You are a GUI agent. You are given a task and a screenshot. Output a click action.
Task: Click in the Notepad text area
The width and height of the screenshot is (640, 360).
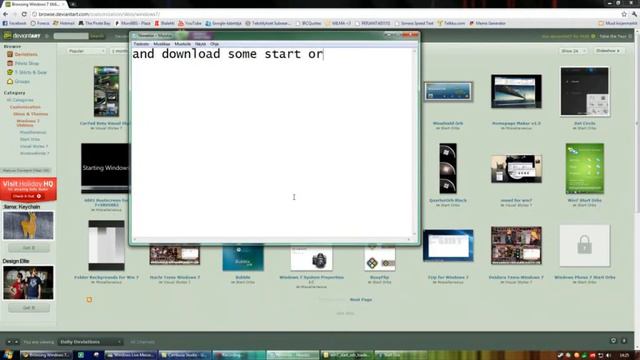pyautogui.click(x=271, y=142)
